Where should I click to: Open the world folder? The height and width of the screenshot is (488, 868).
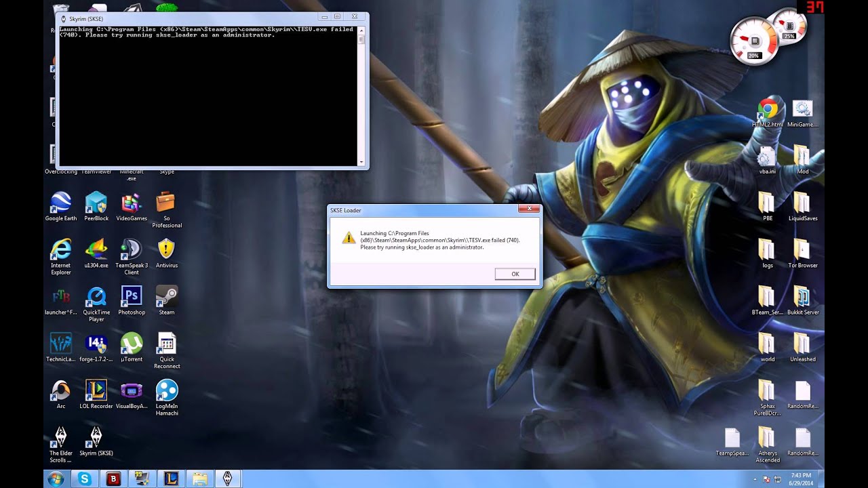click(x=767, y=347)
